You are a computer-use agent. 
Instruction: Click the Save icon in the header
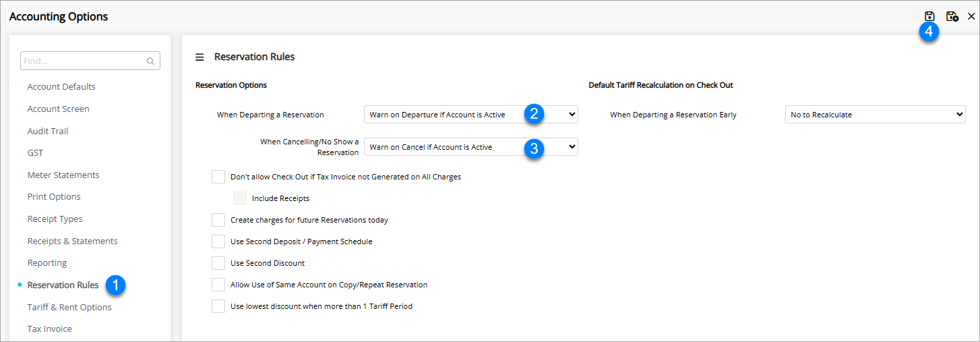point(929,16)
